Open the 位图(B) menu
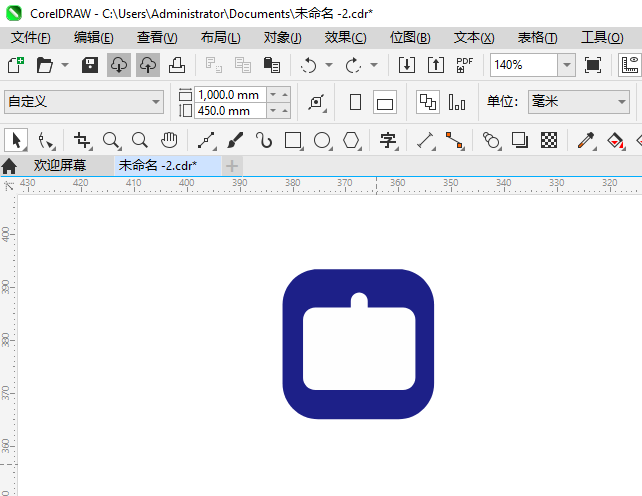Screen dimensions: 642x496 [410, 38]
